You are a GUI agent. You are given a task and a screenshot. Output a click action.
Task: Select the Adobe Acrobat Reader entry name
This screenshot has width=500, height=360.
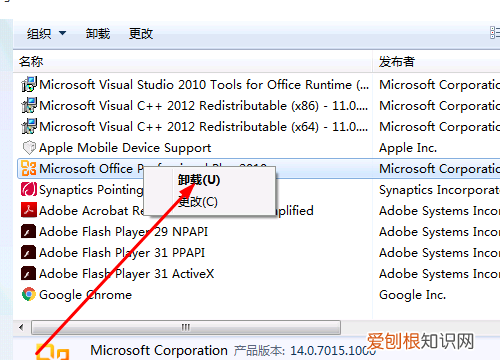(91, 211)
